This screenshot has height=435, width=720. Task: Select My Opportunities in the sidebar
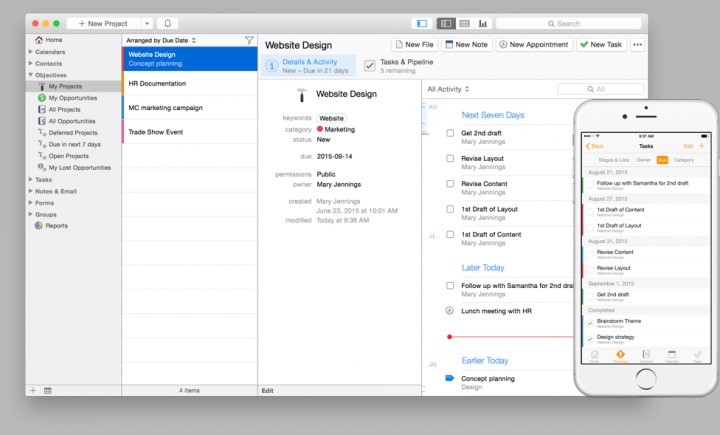click(x=73, y=98)
